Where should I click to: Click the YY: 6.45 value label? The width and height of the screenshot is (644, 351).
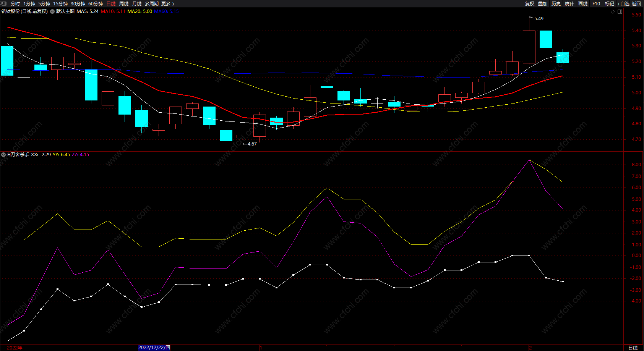(61, 155)
